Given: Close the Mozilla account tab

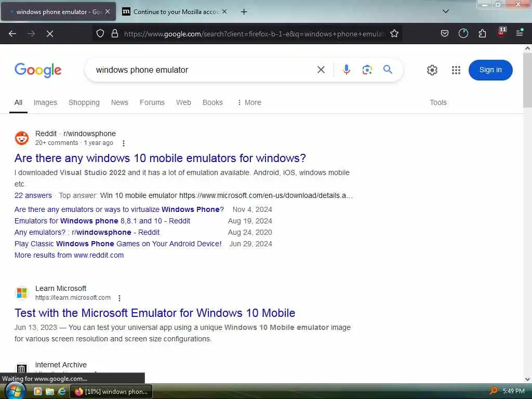Looking at the screenshot, I should (224, 11).
